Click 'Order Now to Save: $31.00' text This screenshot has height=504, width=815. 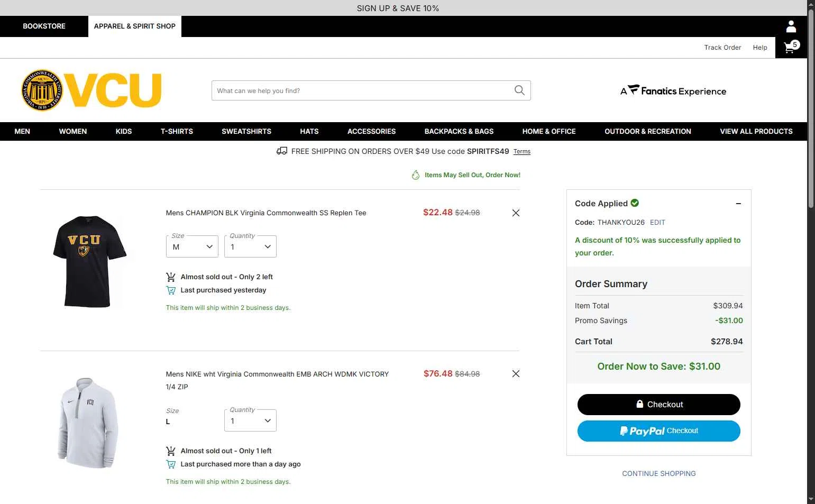coord(658,366)
